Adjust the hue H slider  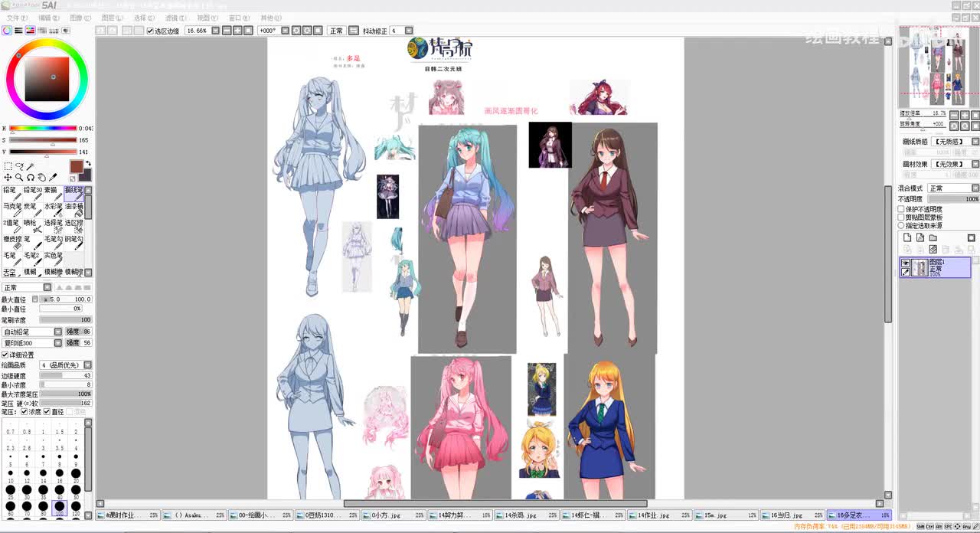point(43,129)
